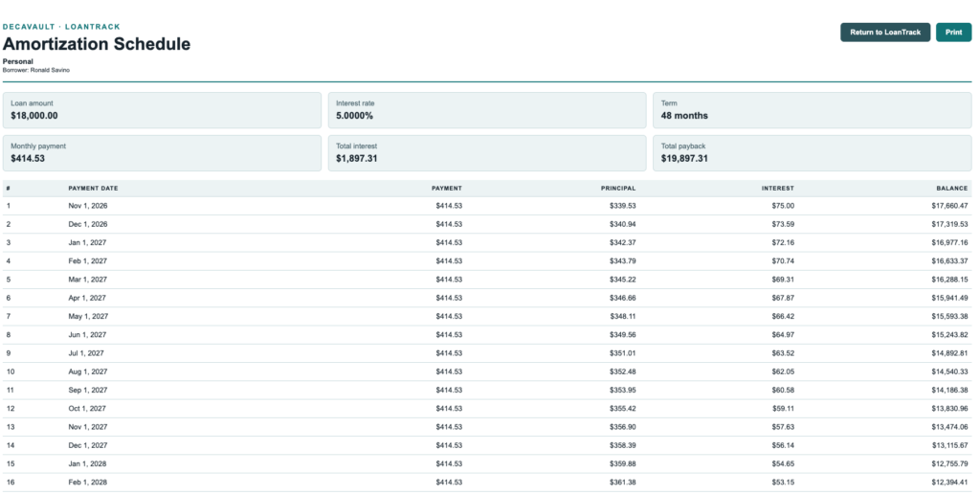Click the payment date Nov 1, 2026

(x=88, y=206)
